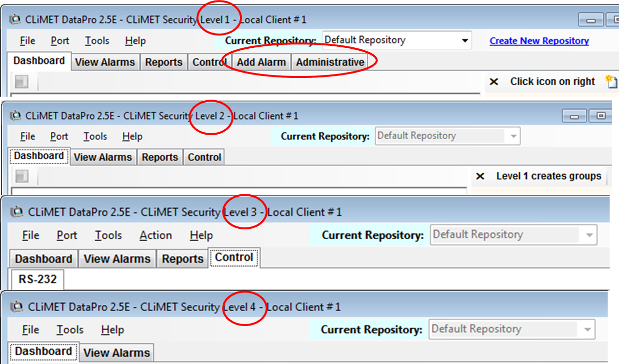Screen dimensions: 619x364
Task: Open File menu in Level 2 window
Action: pos(28,136)
